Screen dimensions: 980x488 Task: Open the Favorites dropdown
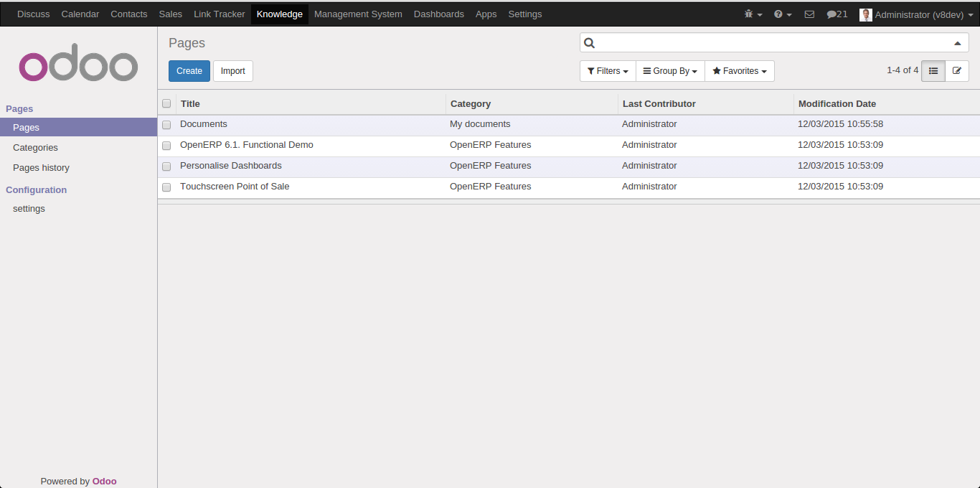point(739,71)
